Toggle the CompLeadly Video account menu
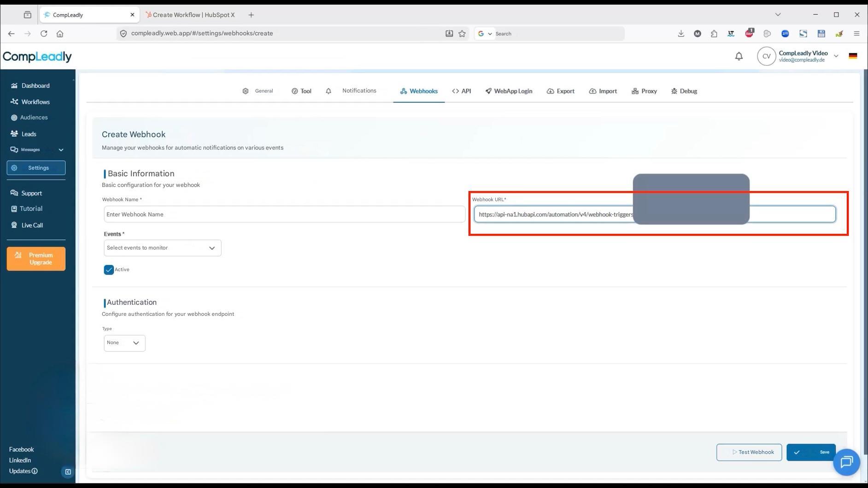Viewport: 868px width, 488px height. click(836, 56)
